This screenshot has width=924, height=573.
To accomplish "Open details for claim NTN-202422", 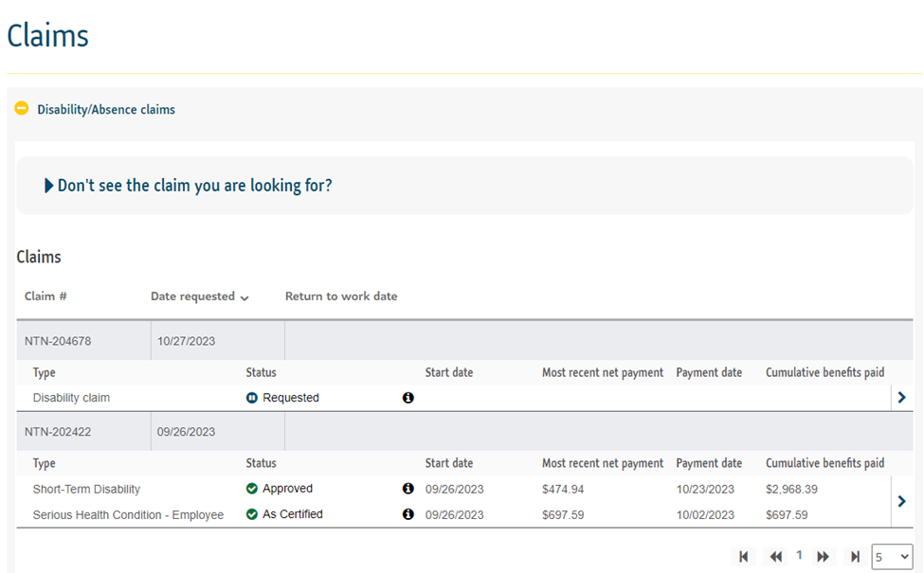I will pyautogui.click(x=901, y=501).
